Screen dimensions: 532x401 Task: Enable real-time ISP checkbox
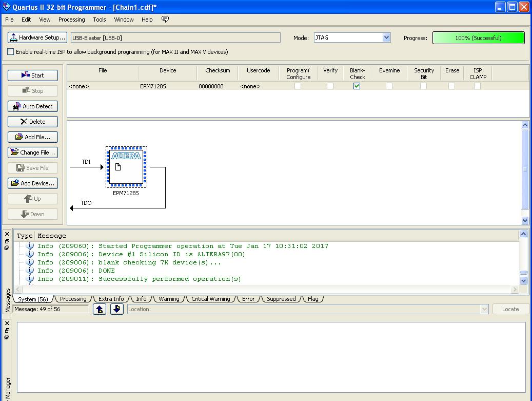pos(11,52)
